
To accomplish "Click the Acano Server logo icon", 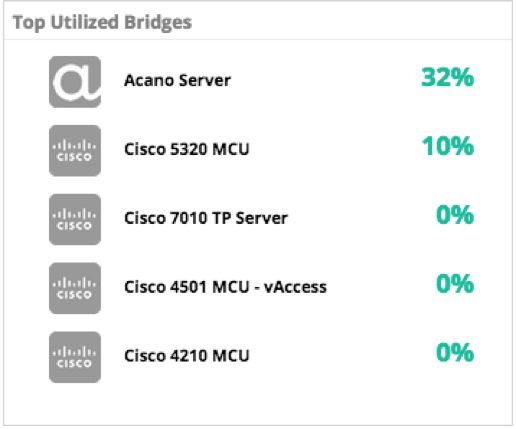I will (75, 82).
